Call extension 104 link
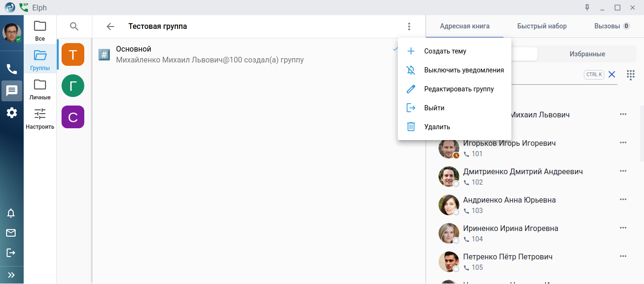Screen dimensions: 644x284 coord(473,239)
